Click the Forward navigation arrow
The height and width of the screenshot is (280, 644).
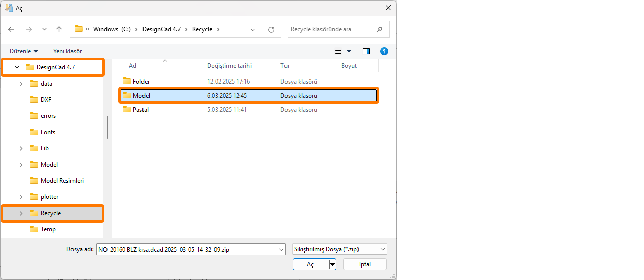point(29,29)
